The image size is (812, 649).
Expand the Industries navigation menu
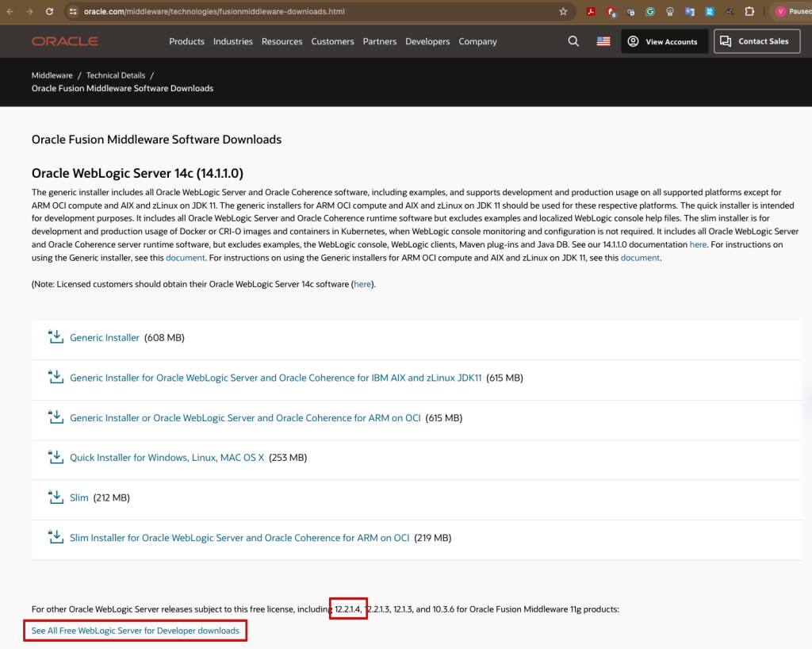tap(232, 41)
